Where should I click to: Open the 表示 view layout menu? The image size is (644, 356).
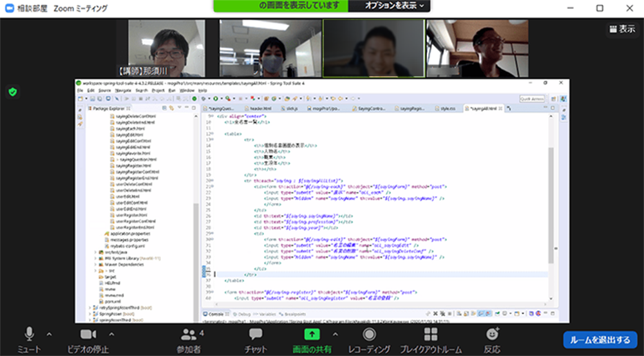pyautogui.click(x=622, y=29)
